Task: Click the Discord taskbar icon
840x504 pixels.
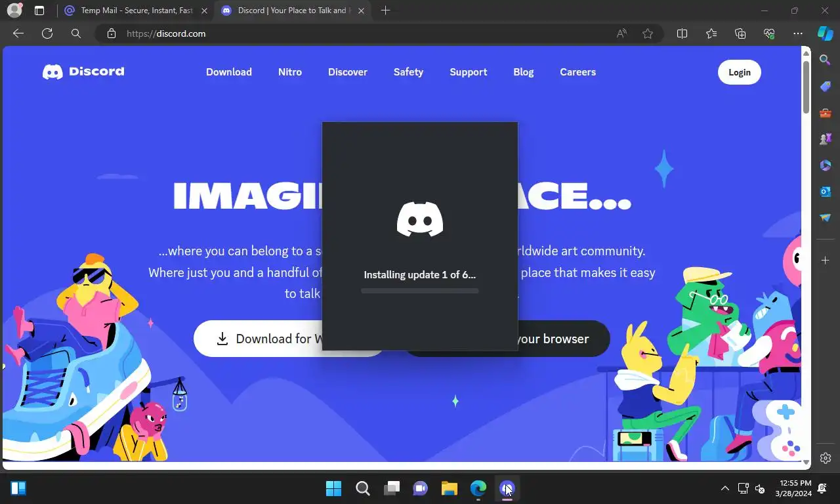Action: click(x=507, y=488)
